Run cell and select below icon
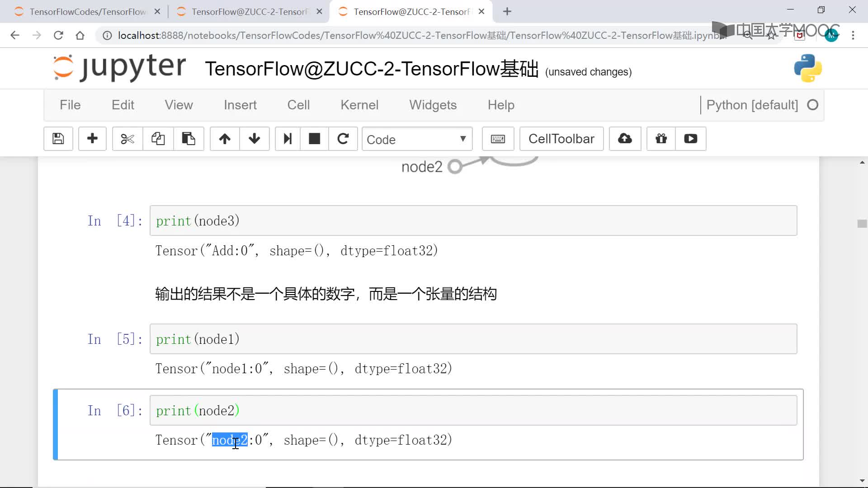Image resolution: width=868 pixels, height=488 pixels. (288, 139)
